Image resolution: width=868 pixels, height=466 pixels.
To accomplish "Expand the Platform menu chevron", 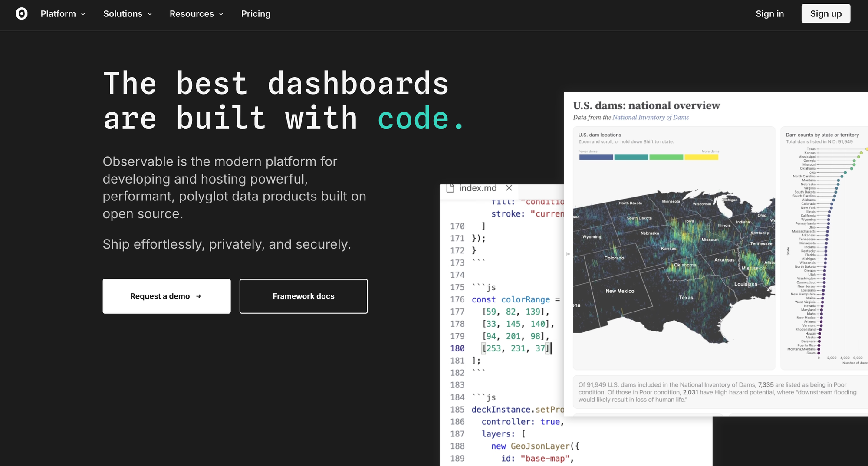I will pos(83,14).
